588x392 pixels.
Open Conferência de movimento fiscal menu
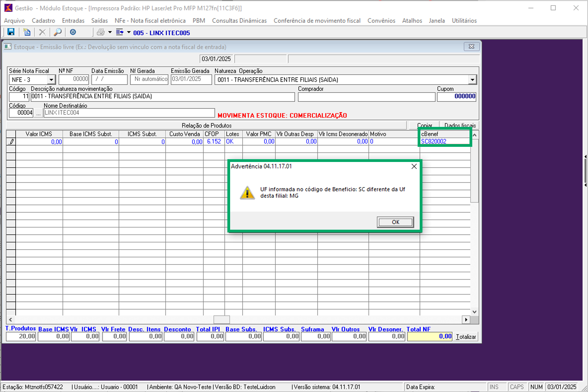[x=317, y=21]
